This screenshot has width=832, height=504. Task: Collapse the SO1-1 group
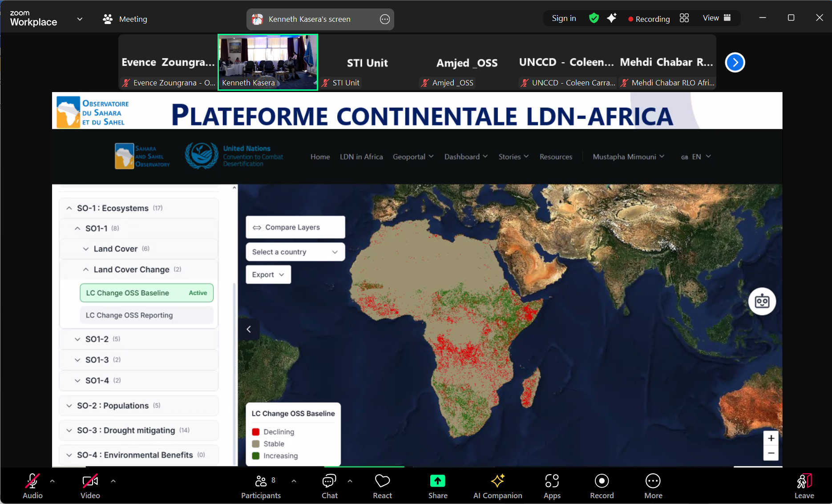pyautogui.click(x=138, y=228)
